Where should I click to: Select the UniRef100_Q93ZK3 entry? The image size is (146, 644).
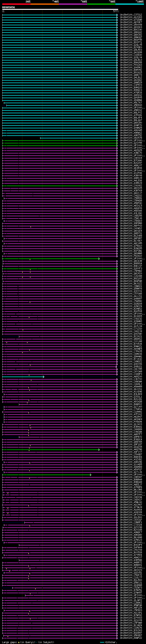131,27
